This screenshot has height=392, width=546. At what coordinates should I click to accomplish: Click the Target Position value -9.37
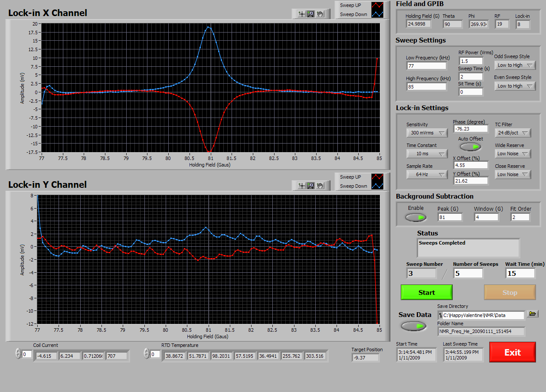(x=365, y=358)
